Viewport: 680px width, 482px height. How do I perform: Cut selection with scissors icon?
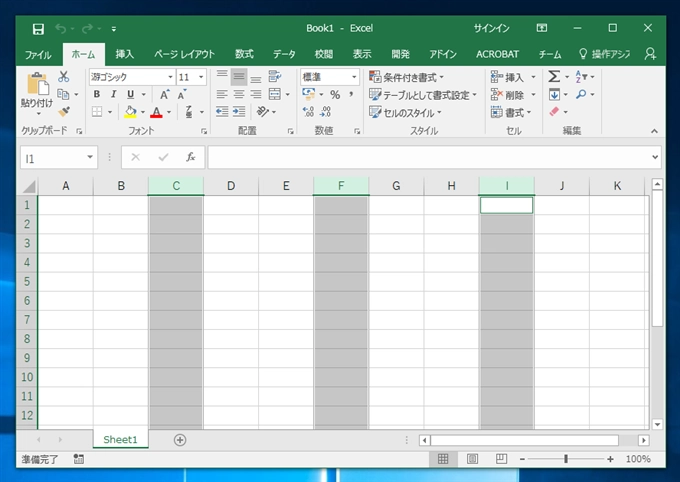(x=64, y=77)
